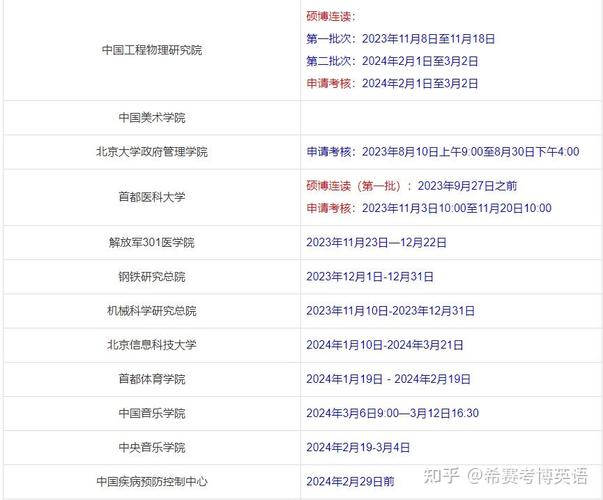Select the cell 首都体育学院

click(152, 379)
